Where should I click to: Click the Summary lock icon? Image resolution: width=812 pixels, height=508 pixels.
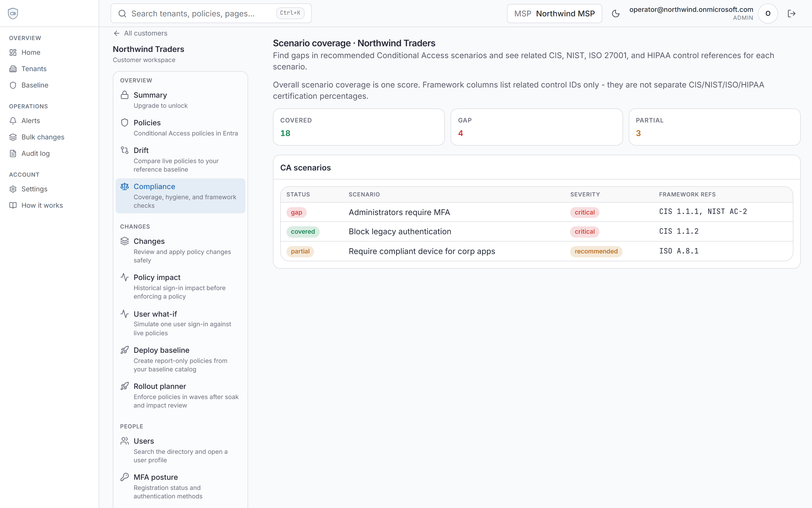(x=125, y=95)
